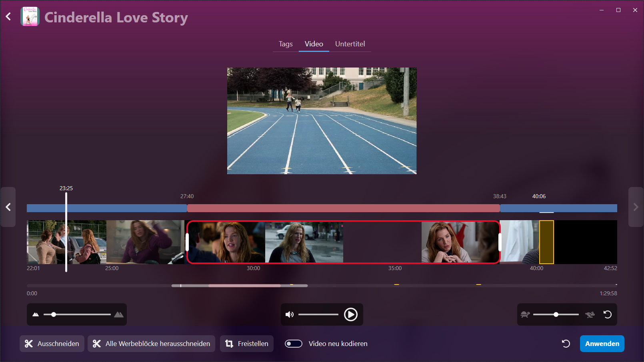The width and height of the screenshot is (644, 362).
Task: Click the left handle of the red selection
Action: coord(187,242)
